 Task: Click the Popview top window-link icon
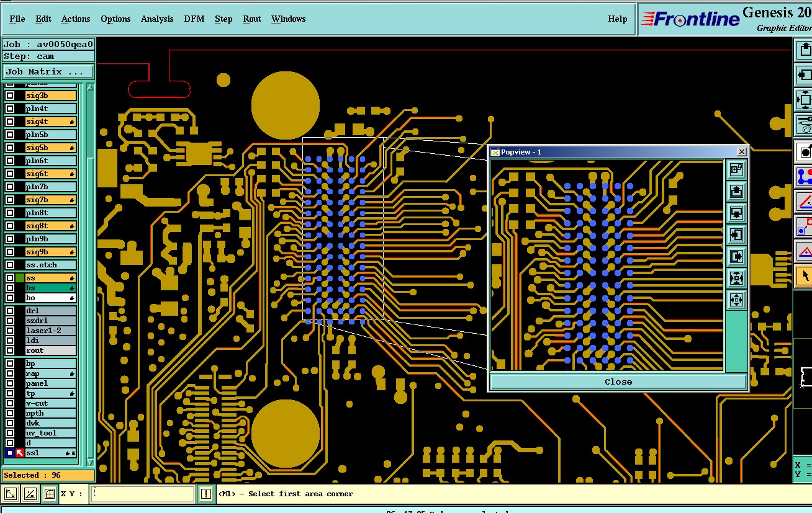736,170
